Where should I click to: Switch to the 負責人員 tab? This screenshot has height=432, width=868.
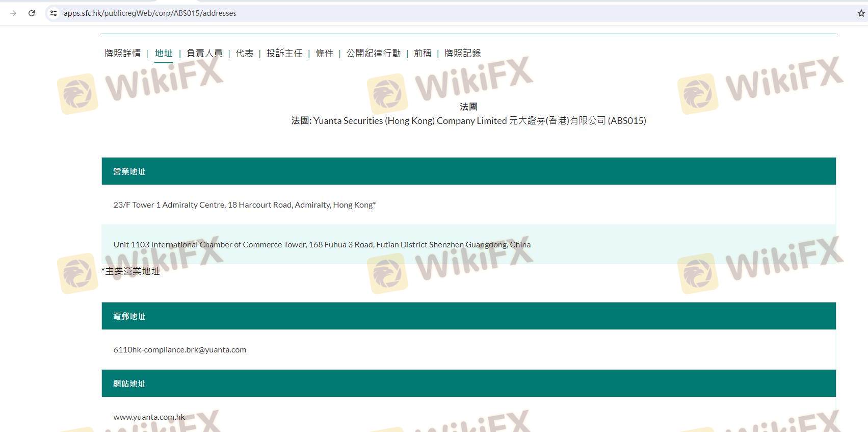click(x=204, y=53)
